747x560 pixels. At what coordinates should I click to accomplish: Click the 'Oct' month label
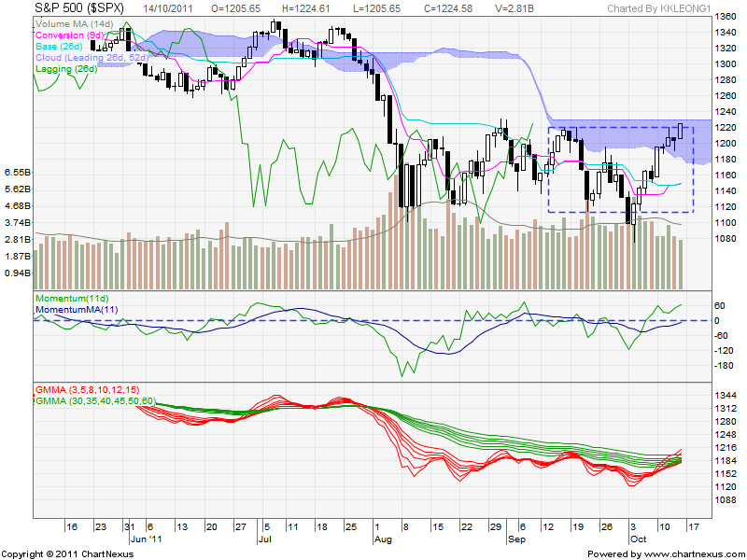[638, 539]
